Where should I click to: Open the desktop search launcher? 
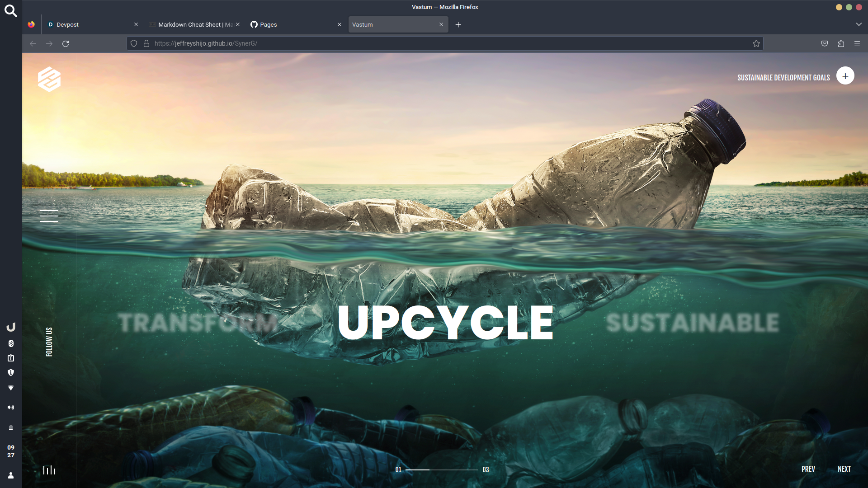pos(11,11)
